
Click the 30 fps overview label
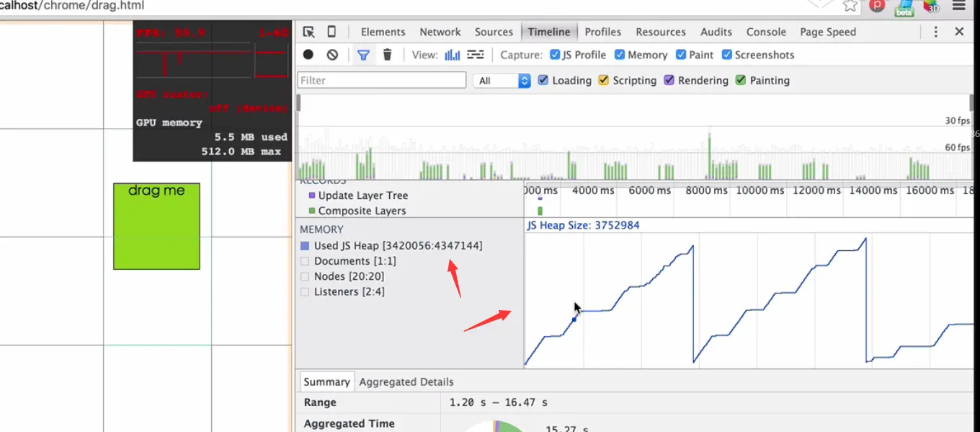[958, 120]
